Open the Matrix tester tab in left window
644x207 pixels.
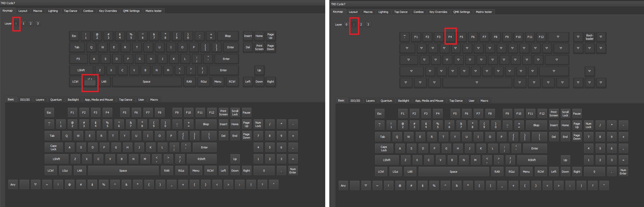pyautogui.click(x=154, y=11)
